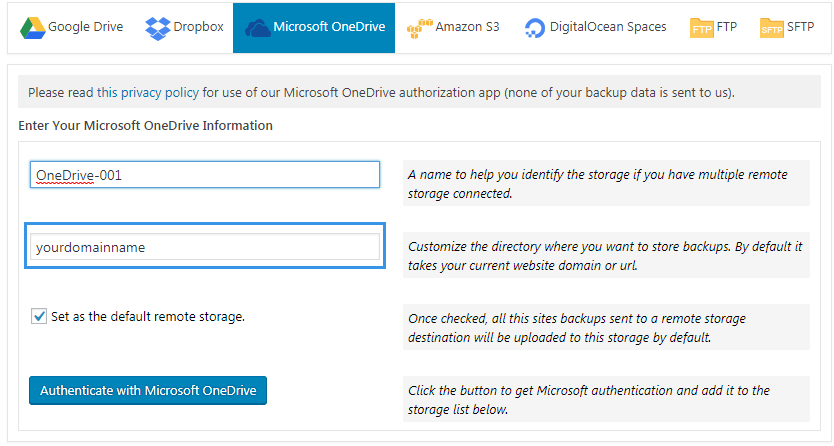Open the privacy policy link
The height and width of the screenshot is (446, 834).
point(148,92)
